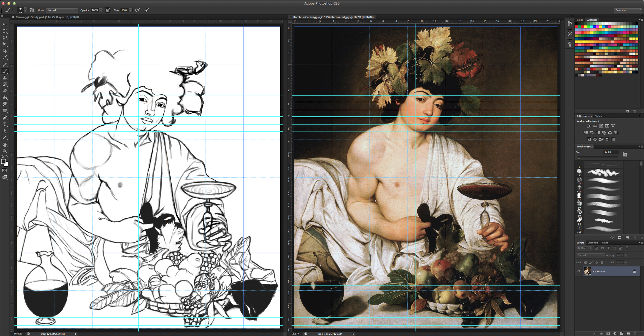The image size is (644, 336).
Task: Delete layer using trash icon
Action: tap(635, 334)
